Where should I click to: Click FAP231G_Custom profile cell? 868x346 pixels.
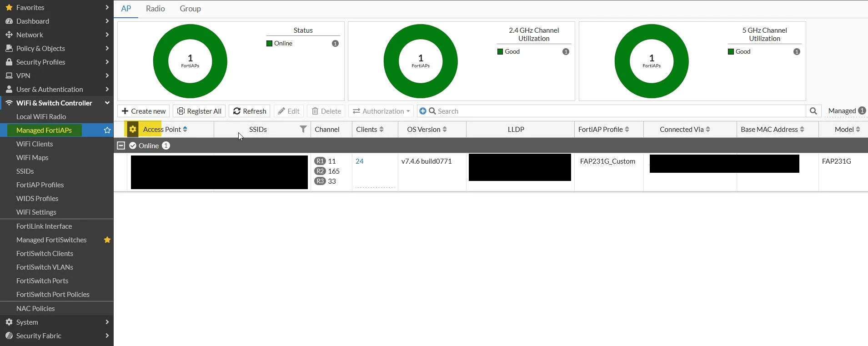point(607,161)
